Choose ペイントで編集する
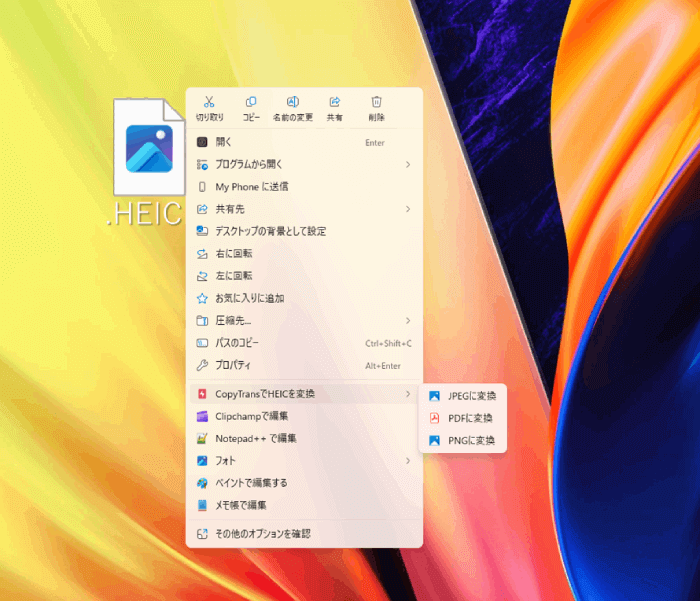This screenshot has width=700, height=601. [304, 483]
